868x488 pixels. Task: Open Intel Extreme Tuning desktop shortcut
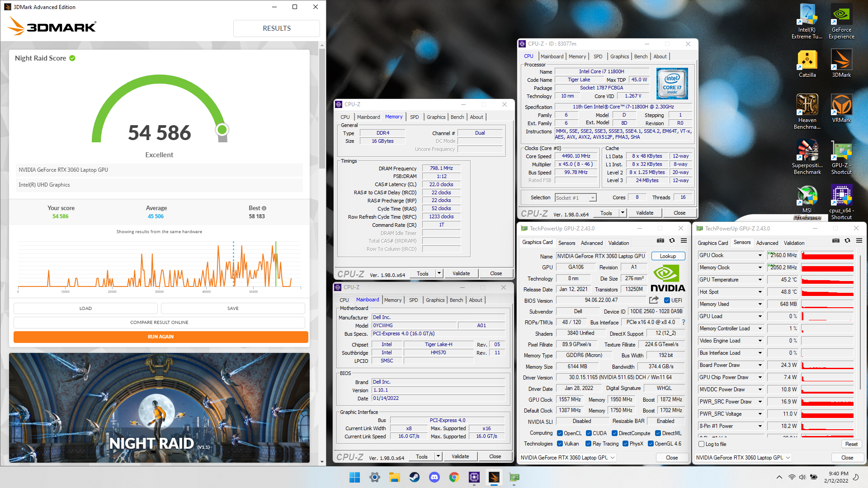[x=807, y=22]
